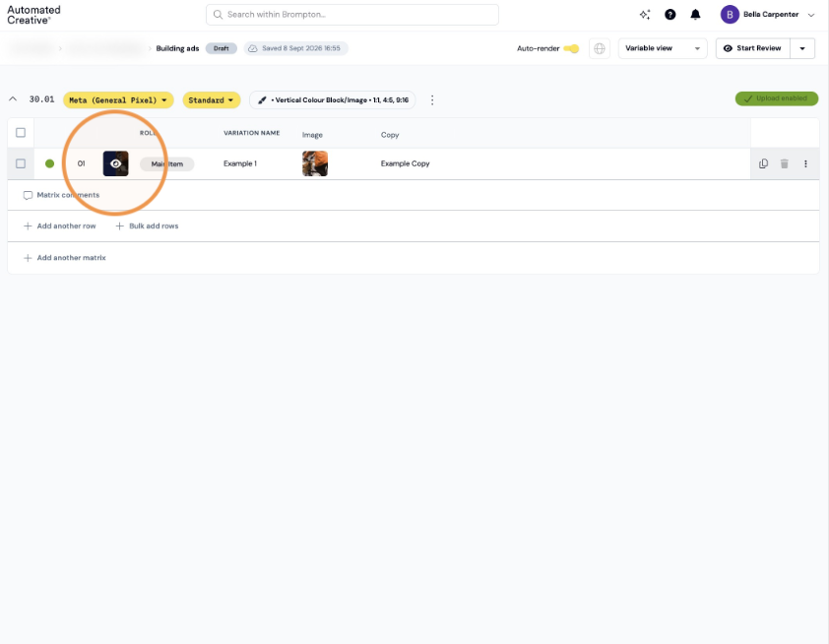
Task: Duplicate the Example 1 row
Action: 763,163
